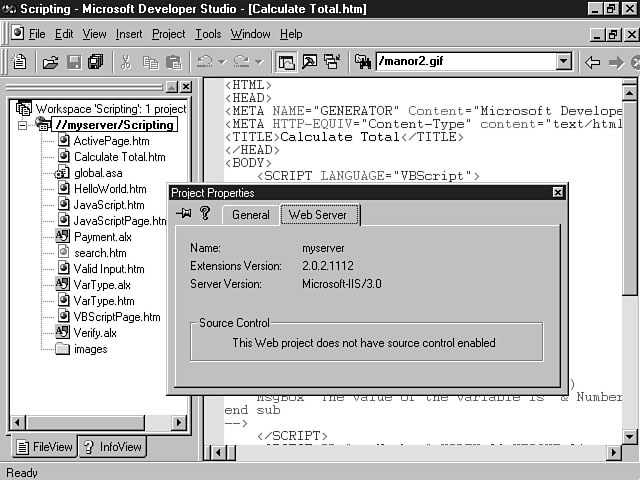Switch to the InfoView tab
This screenshot has width=640, height=480.
coord(113,447)
